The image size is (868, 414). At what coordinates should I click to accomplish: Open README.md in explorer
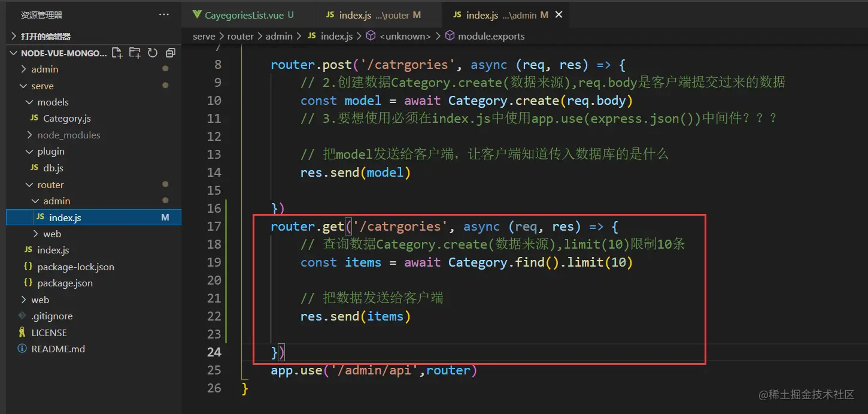(58, 349)
